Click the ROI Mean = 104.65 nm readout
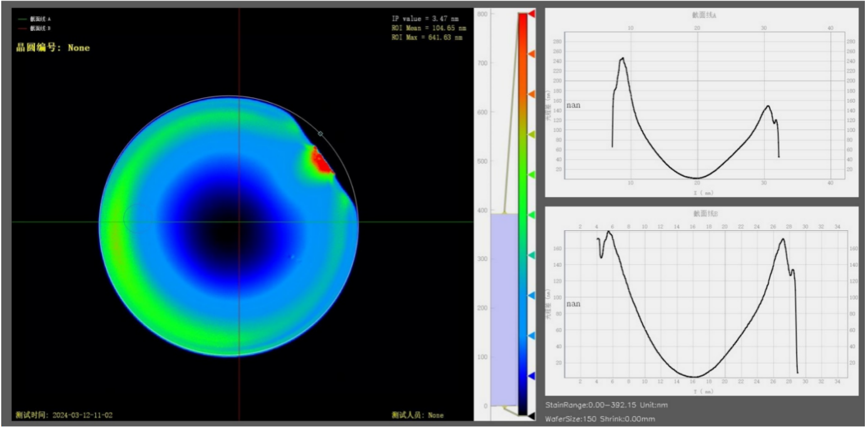 click(429, 28)
